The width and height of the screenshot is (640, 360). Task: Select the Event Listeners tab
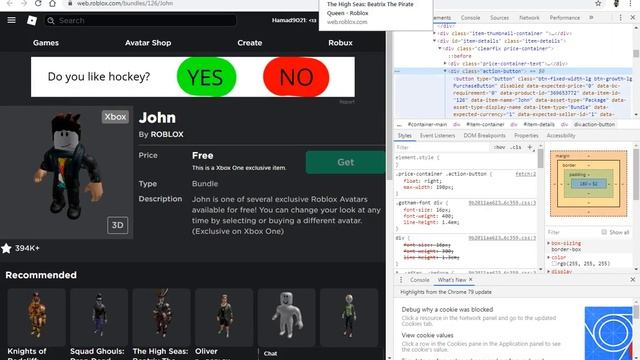(437, 136)
